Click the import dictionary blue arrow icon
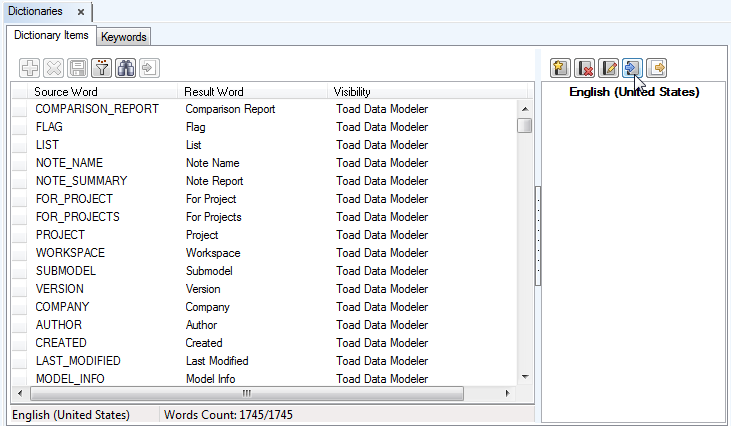 point(632,68)
